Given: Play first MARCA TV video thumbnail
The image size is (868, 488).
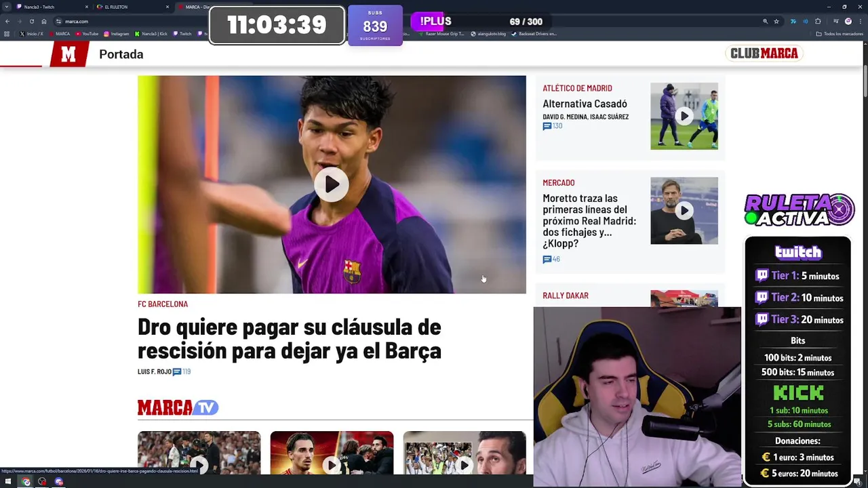Looking at the screenshot, I should [x=199, y=453].
